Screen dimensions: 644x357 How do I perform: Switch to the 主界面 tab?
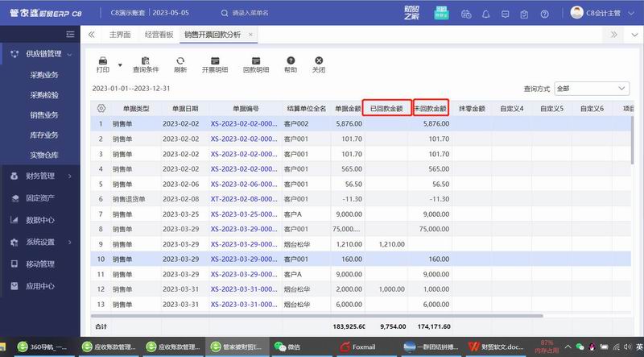pos(120,35)
